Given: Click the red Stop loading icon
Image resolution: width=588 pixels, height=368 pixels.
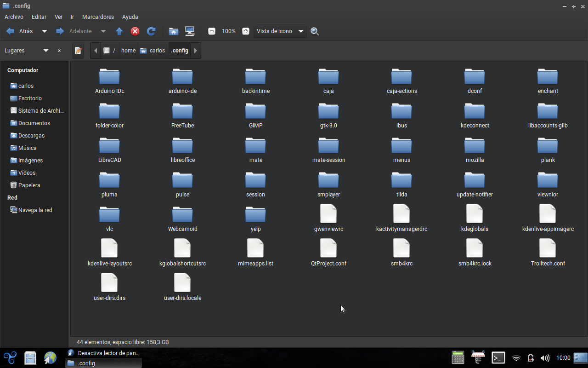Looking at the screenshot, I should point(135,31).
